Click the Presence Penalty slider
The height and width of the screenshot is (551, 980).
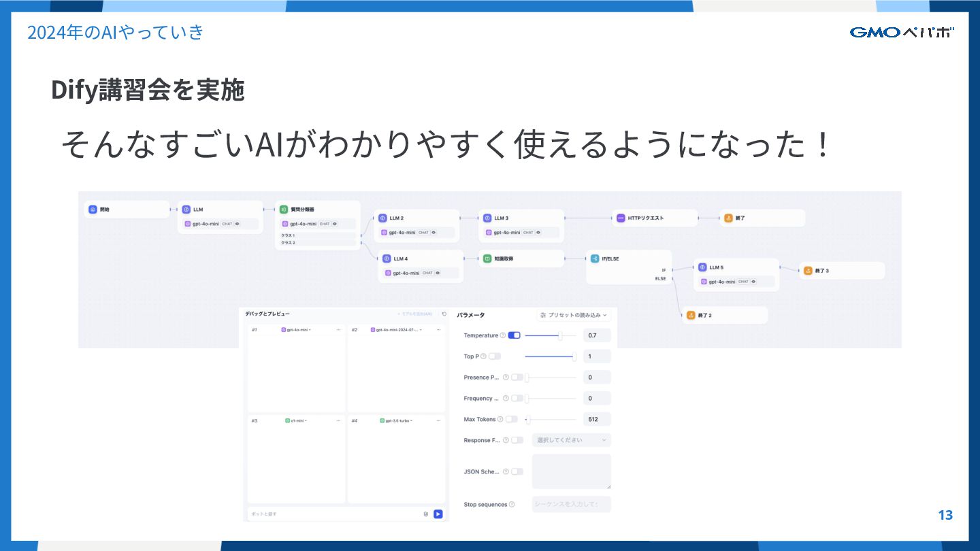551,378
